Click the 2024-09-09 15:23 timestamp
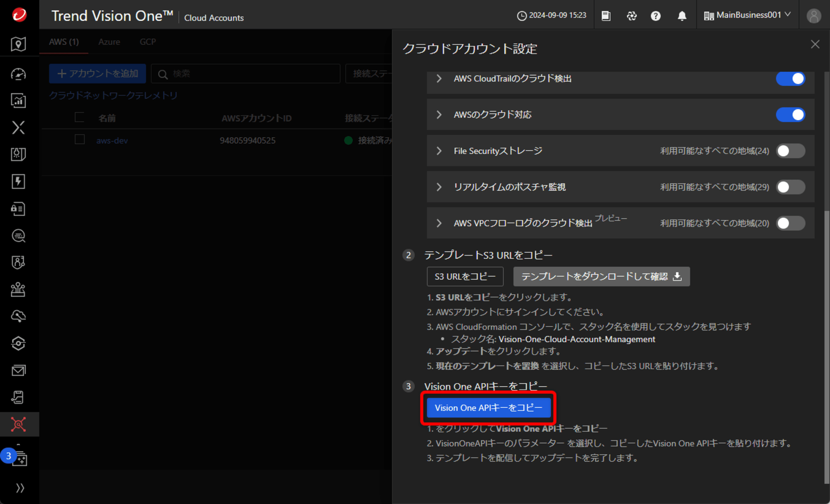 point(557,15)
